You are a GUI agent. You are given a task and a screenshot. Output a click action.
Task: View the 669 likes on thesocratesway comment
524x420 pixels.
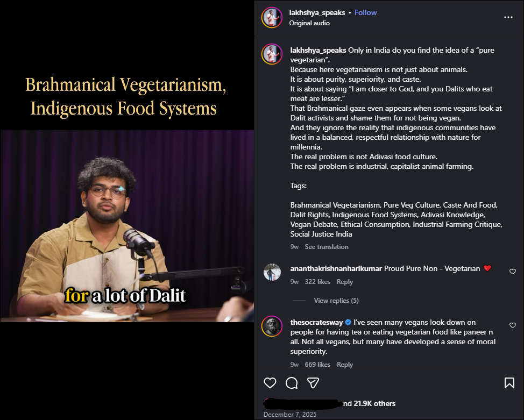coord(317,365)
